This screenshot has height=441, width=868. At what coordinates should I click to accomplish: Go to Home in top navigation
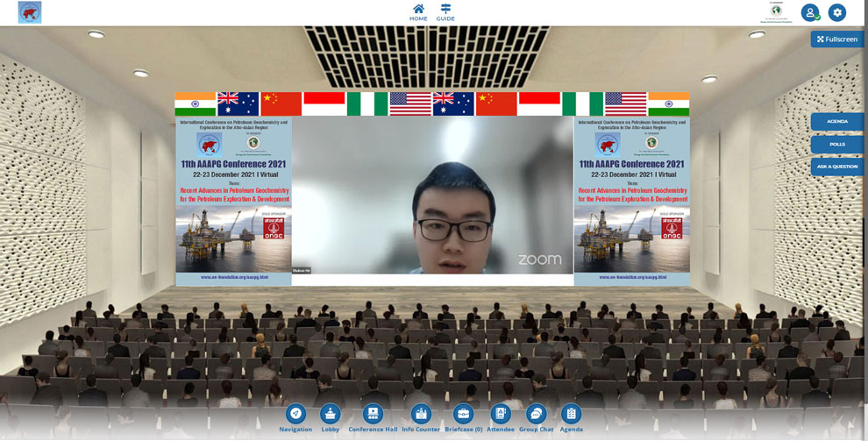coord(418,12)
